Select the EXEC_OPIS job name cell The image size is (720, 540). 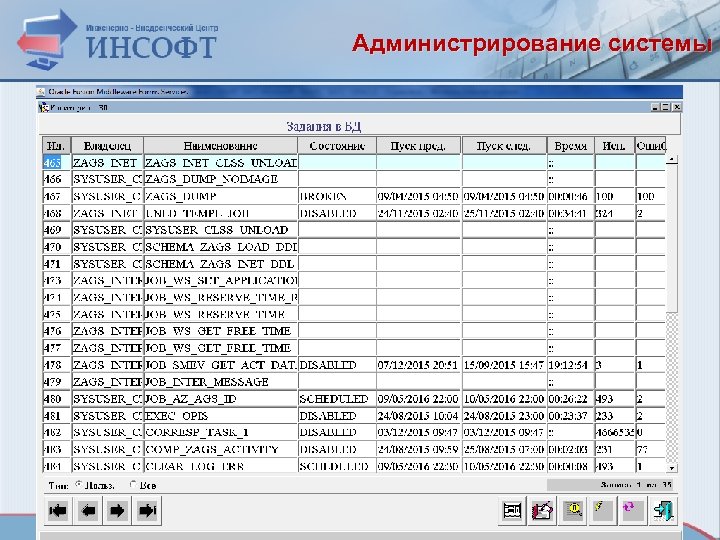pos(221,416)
